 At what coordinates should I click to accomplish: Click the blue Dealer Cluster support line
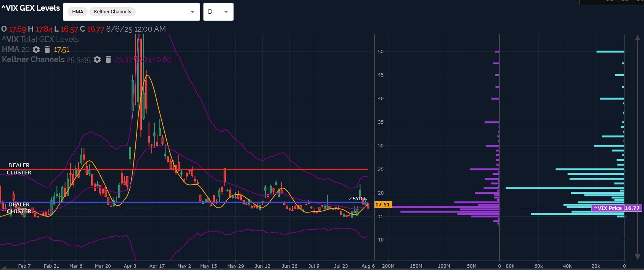click(184, 202)
